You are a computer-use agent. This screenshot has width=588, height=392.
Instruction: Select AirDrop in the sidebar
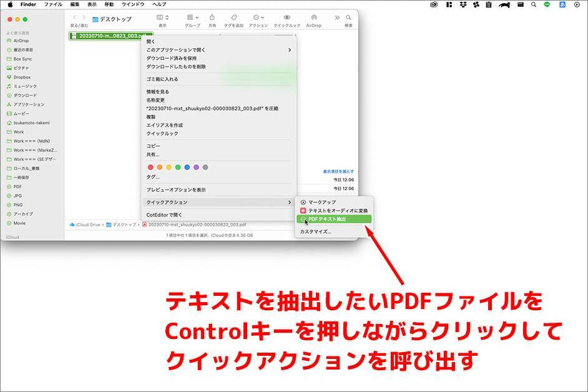(21, 41)
